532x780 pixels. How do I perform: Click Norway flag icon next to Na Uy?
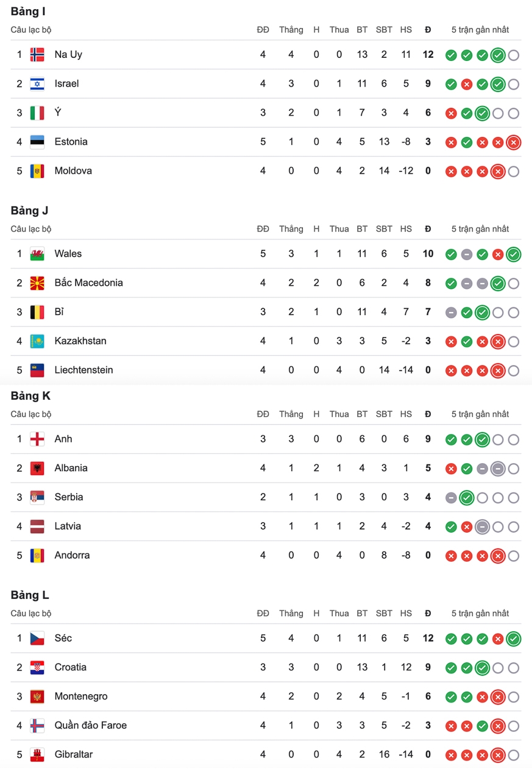tap(37, 54)
